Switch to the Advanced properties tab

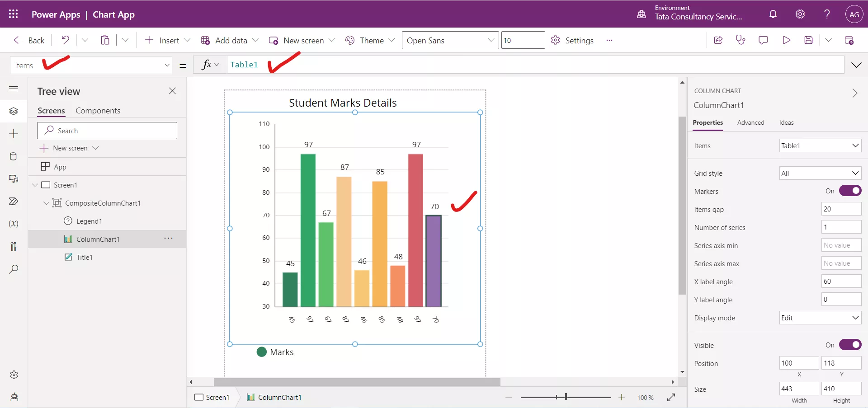point(750,122)
